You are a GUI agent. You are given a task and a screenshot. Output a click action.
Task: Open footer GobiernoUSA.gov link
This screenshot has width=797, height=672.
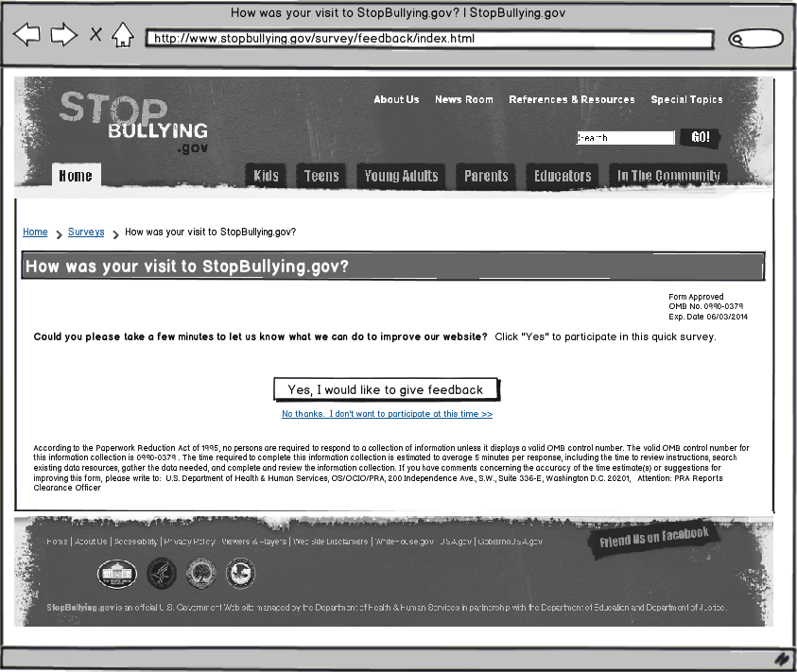(511, 542)
